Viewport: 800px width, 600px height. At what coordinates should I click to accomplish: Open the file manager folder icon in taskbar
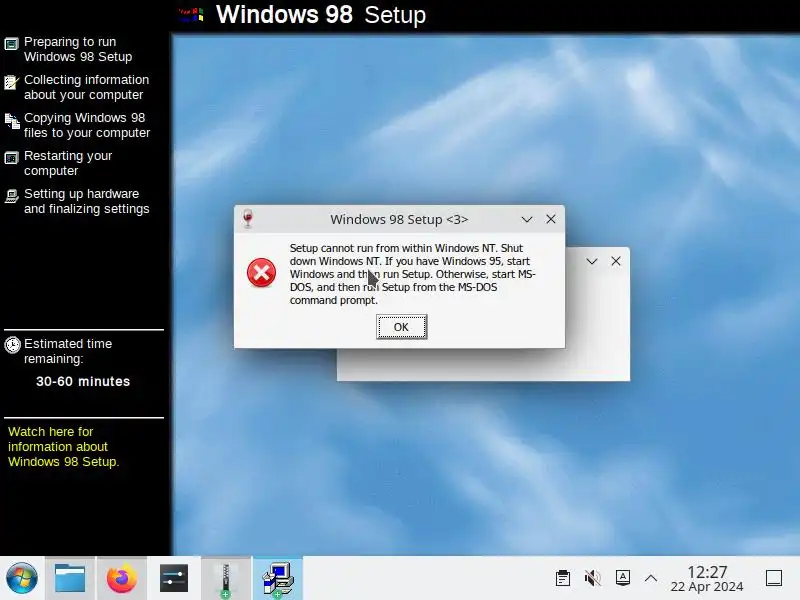coord(70,579)
